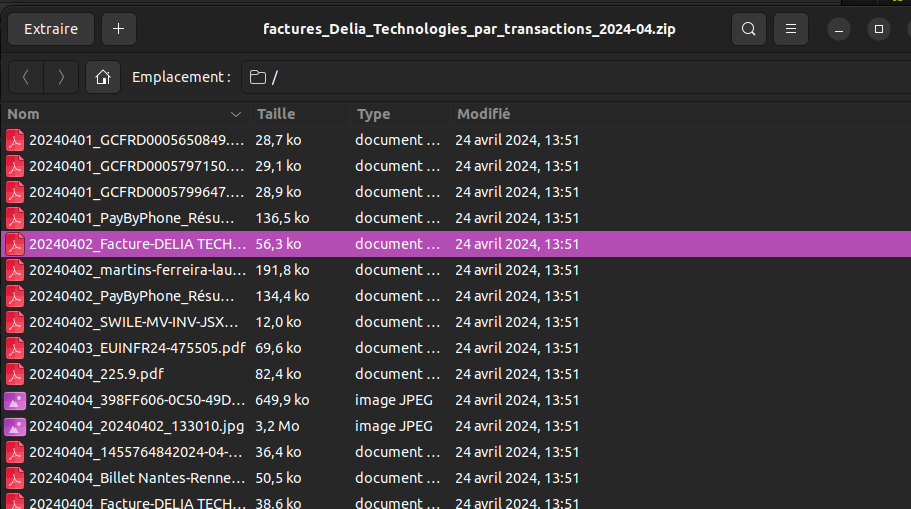Open the hamburger main menu
Image resolution: width=911 pixels, height=509 pixels.
click(x=791, y=29)
